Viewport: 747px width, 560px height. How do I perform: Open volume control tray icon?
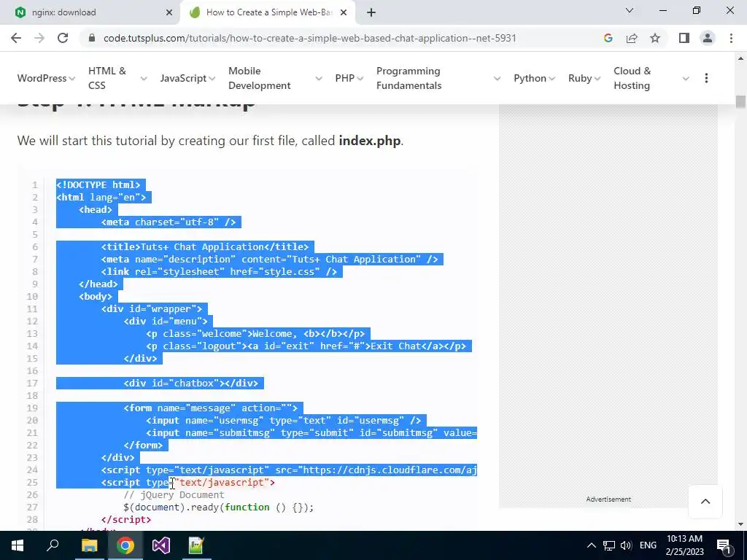pyautogui.click(x=626, y=545)
